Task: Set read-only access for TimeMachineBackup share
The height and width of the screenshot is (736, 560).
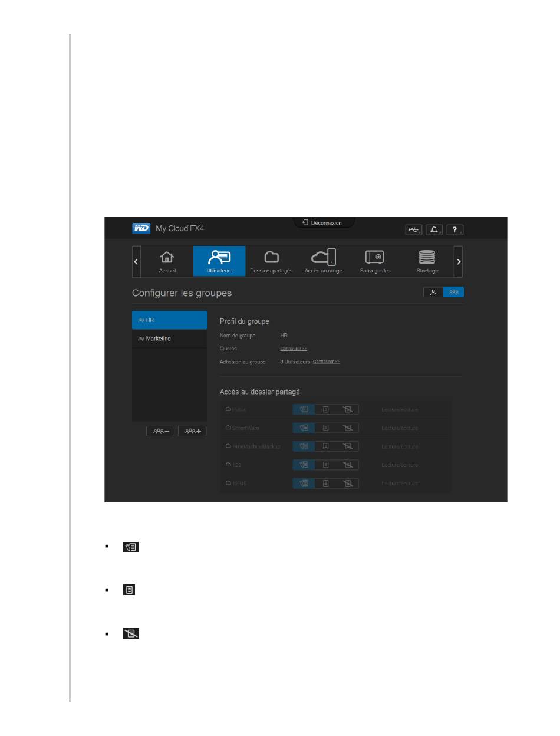Action: tap(325, 446)
